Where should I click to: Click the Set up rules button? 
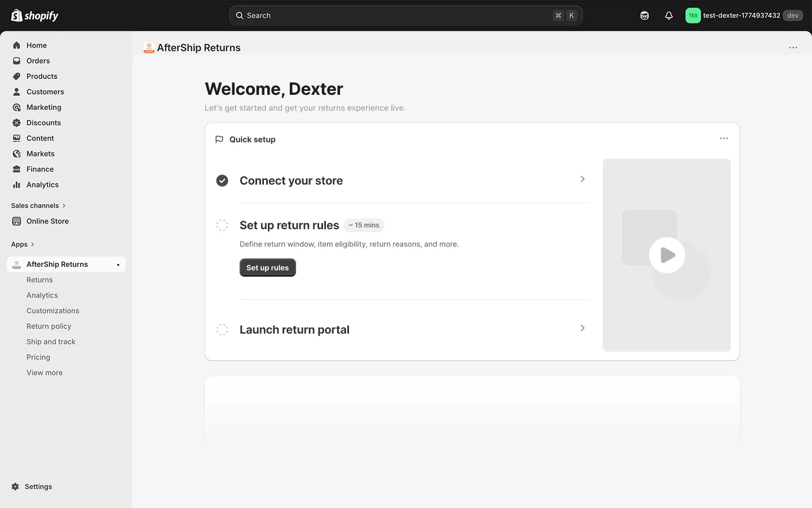coord(268,268)
